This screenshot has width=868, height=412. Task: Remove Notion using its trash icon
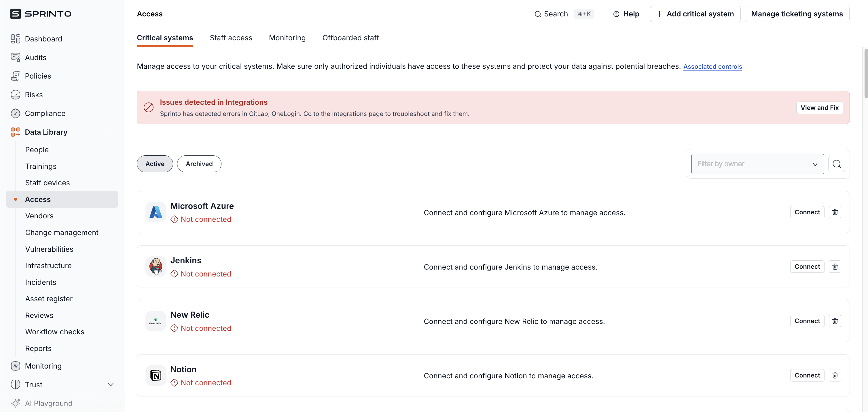click(835, 375)
